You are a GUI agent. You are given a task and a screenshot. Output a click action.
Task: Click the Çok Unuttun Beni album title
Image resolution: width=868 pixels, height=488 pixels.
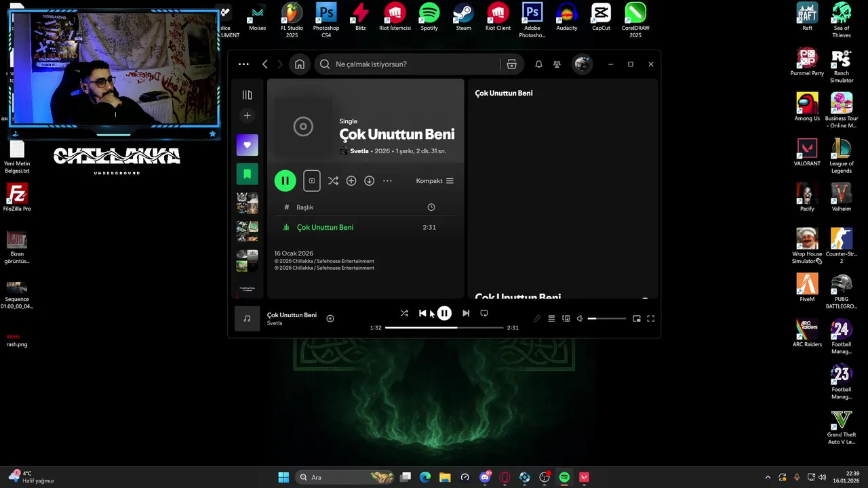(x=397, y=135)
